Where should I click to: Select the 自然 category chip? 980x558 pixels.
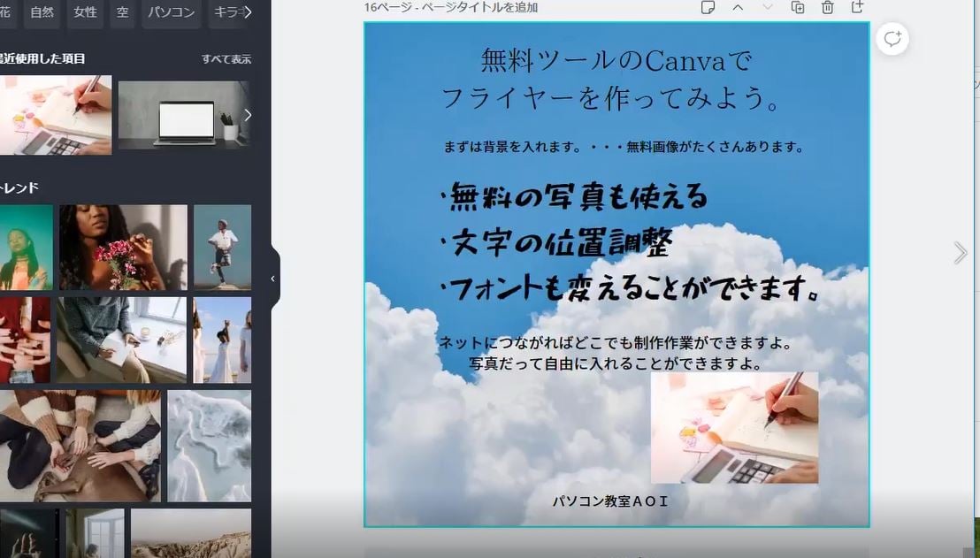click(x=42, y=12)
